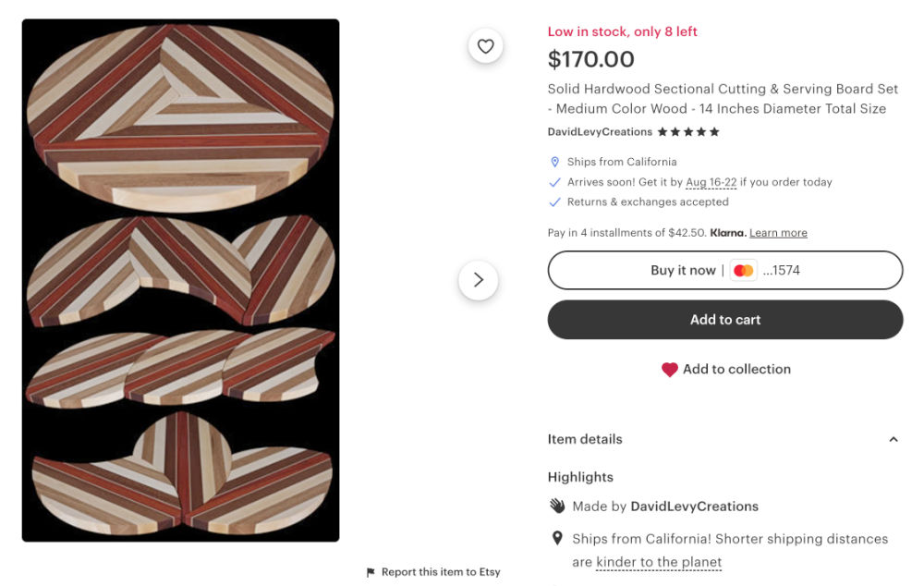The height and width of the screenshot is (586, 924).
Task: Click the Mastercard payment icon
Action: tap(743, 271)
